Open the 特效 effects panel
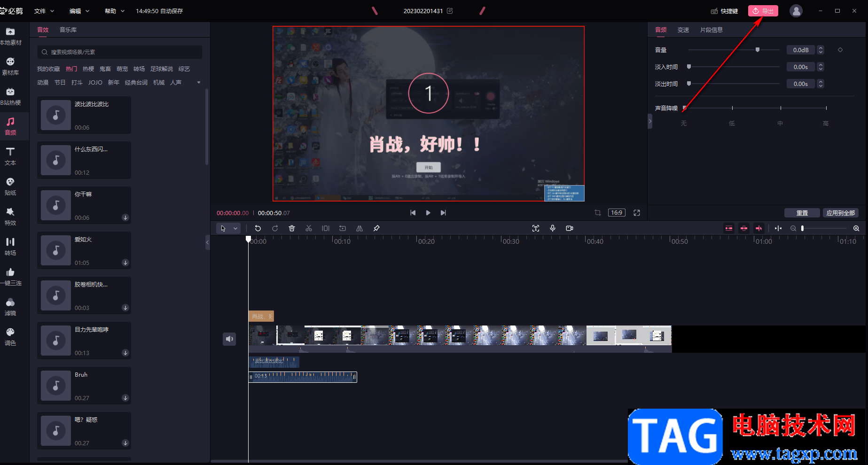 click(10, 217)
